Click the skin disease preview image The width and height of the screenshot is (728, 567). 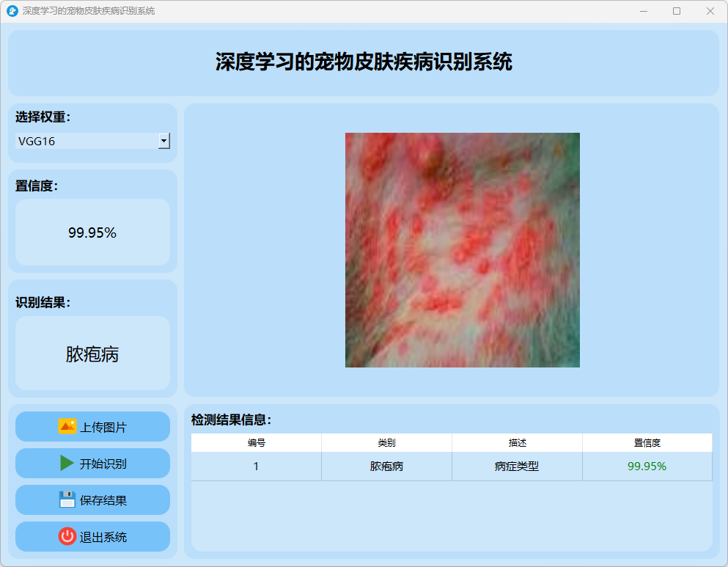[x=463, y=250]
